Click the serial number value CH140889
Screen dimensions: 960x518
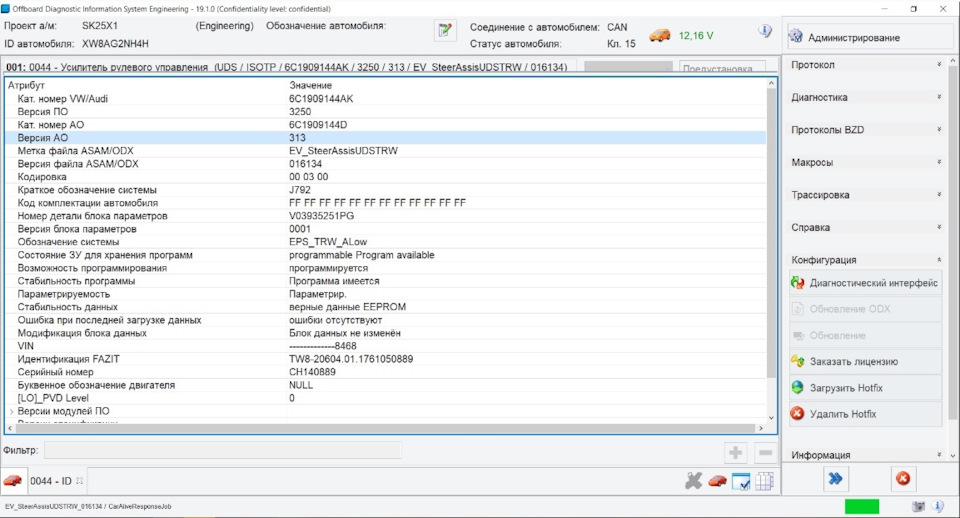pos(312,372)
